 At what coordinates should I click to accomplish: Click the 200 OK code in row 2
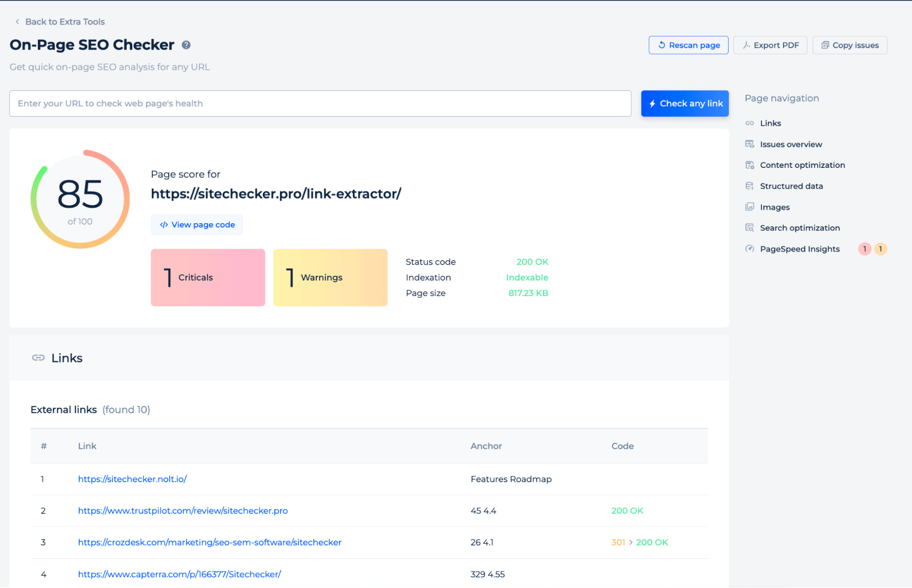pyautogui.click(x=627, y=511)
